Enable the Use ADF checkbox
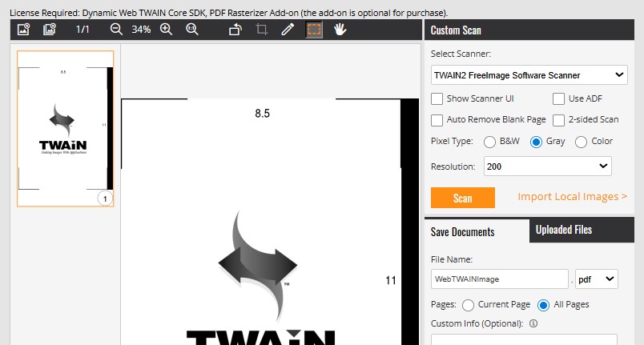The width and height of the screenshot is (644, 345). tap(558, 99)
